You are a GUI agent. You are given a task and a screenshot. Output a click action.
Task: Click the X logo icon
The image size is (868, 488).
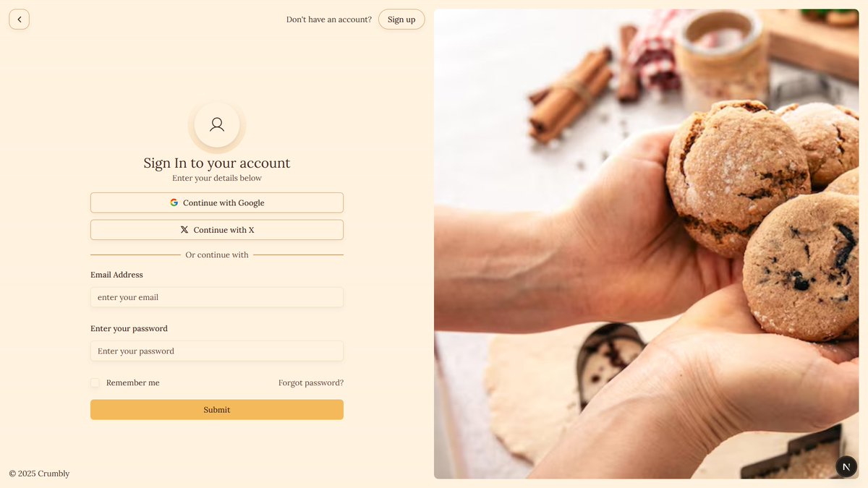184,230
